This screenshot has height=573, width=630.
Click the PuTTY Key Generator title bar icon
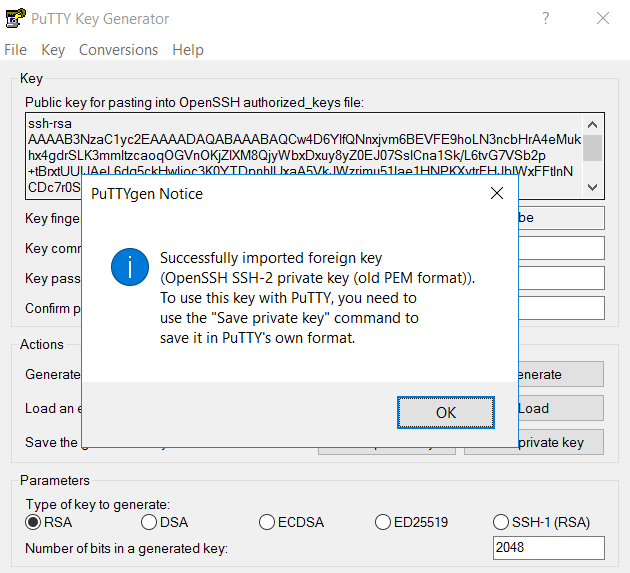click(x=16, y=19)
